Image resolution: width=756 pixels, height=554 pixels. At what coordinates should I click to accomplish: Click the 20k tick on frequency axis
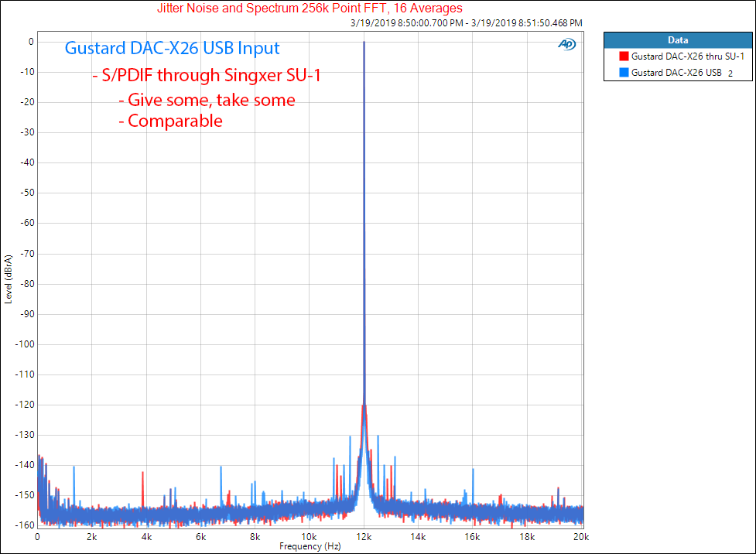[581, 537]
